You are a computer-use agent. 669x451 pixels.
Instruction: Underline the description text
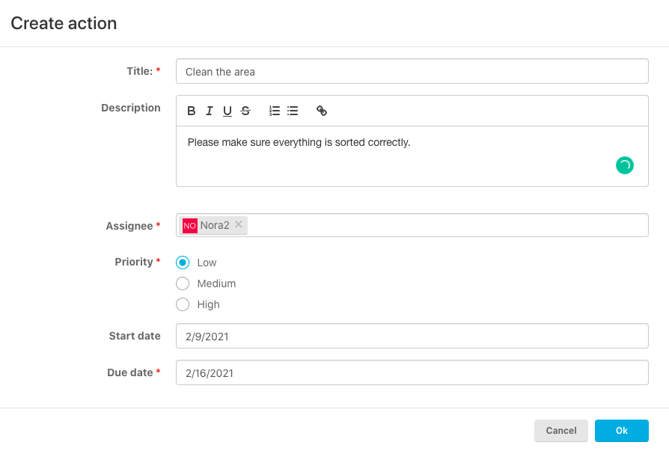pyautogui.click(x=227, y=111)
